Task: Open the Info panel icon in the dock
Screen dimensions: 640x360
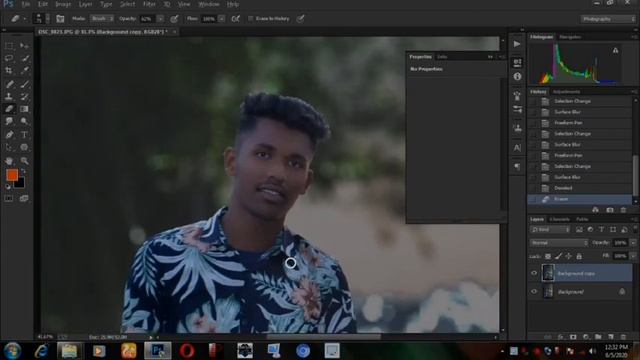Action: click(x=517, y=77)
